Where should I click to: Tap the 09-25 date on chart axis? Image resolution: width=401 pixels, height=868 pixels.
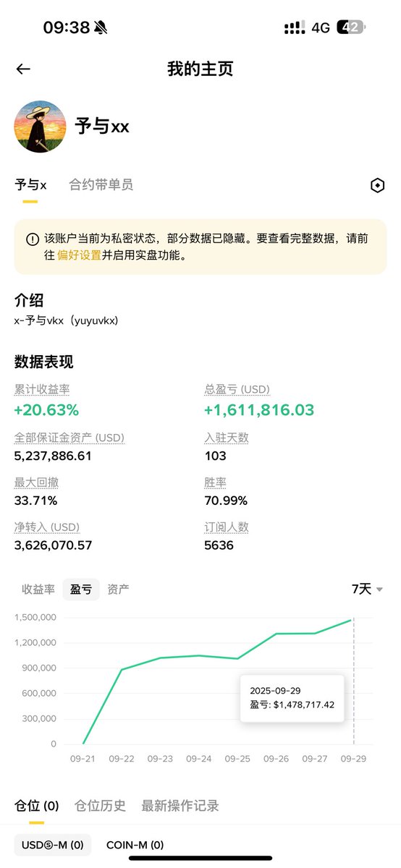pyautogui.click(x=237, y=759)
